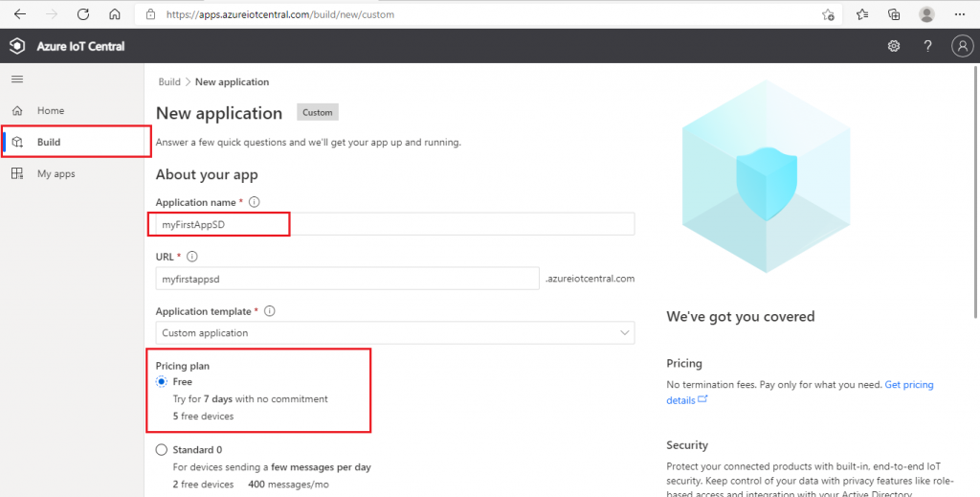Screen dimensions: 980x497
Task: Toggle the hamburger navigation menu
Action: point(16,79)
